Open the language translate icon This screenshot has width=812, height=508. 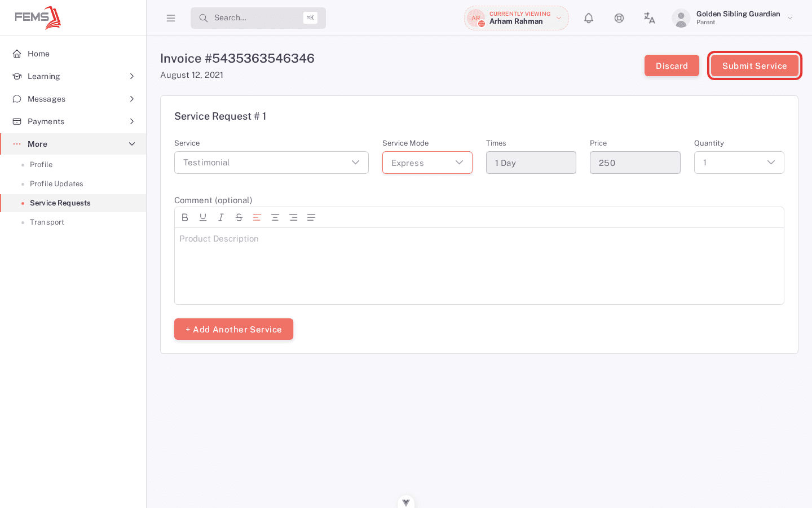pyautogui.click(x=650, y=18)
